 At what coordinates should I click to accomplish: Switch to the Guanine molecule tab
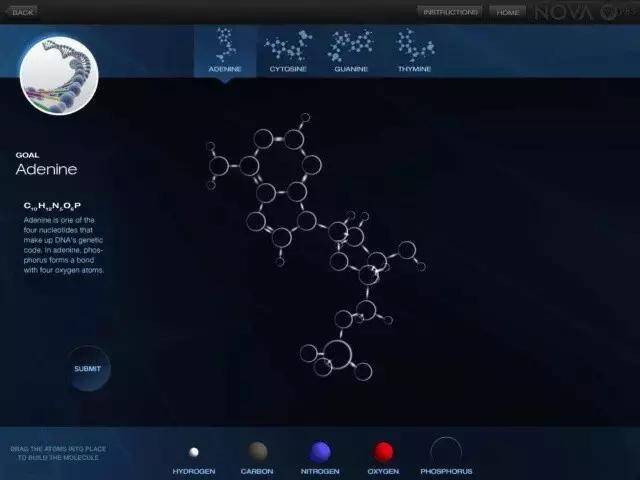[x=351, y=51]
